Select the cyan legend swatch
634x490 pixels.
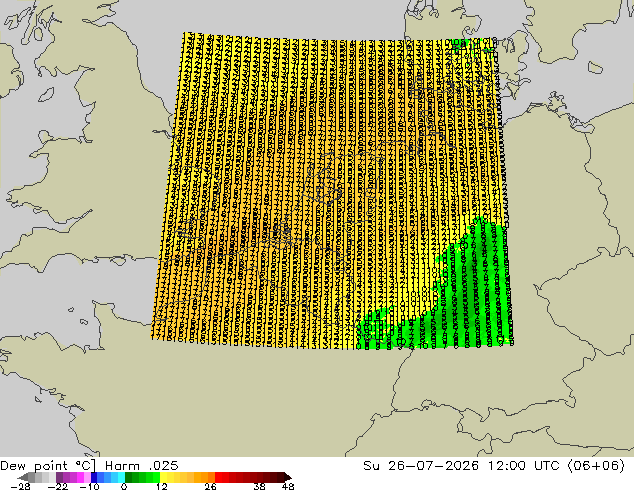click(x=121, y=477)
